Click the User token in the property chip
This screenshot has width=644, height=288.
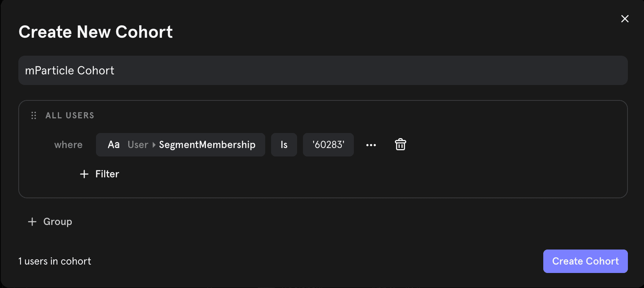point(137,144)
